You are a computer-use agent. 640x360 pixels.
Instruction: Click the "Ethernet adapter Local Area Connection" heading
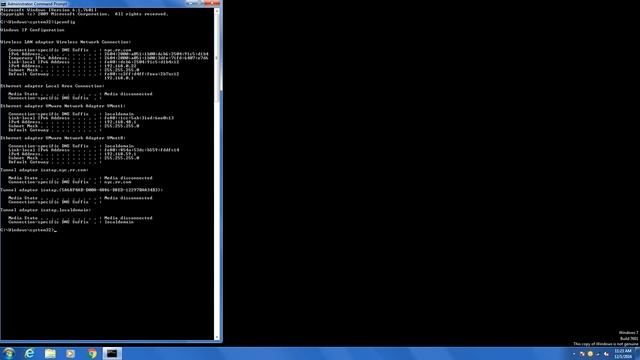pos(52,86)
